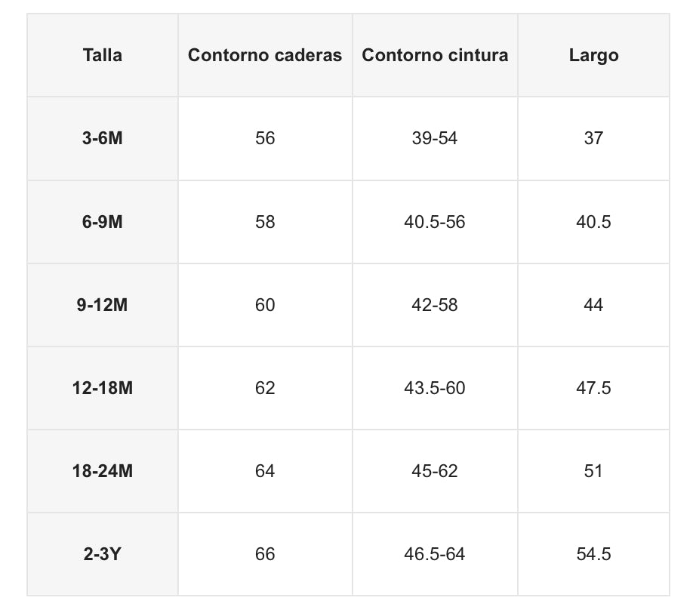Viewport: 696px width, 616px height.
Task: Select the Contorno caderas header cell
Action: [x=265, y=55]
